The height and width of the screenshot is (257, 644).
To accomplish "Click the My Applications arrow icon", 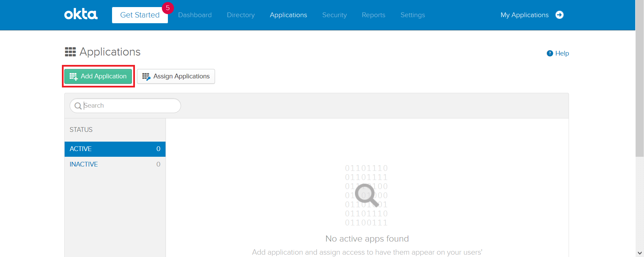I will (560, 15).
